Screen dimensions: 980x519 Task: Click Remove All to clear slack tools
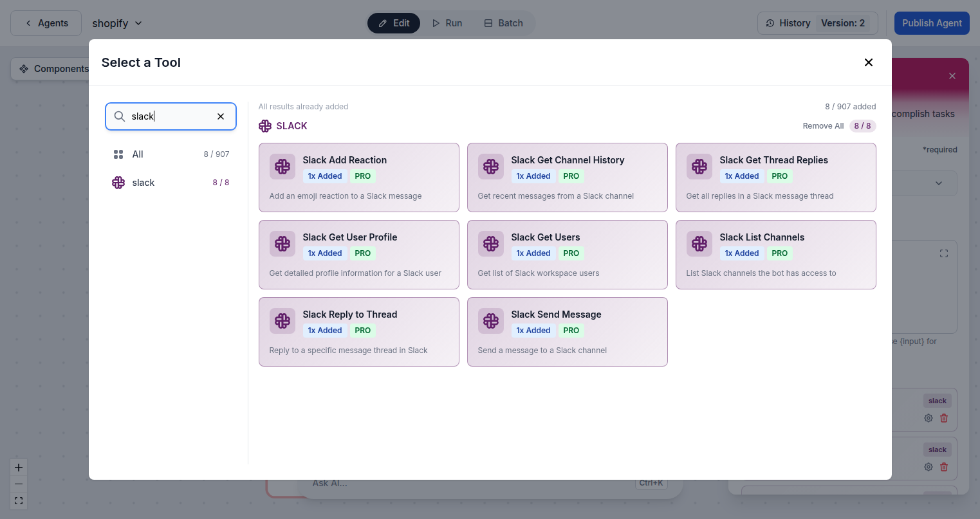click(823, 125)
